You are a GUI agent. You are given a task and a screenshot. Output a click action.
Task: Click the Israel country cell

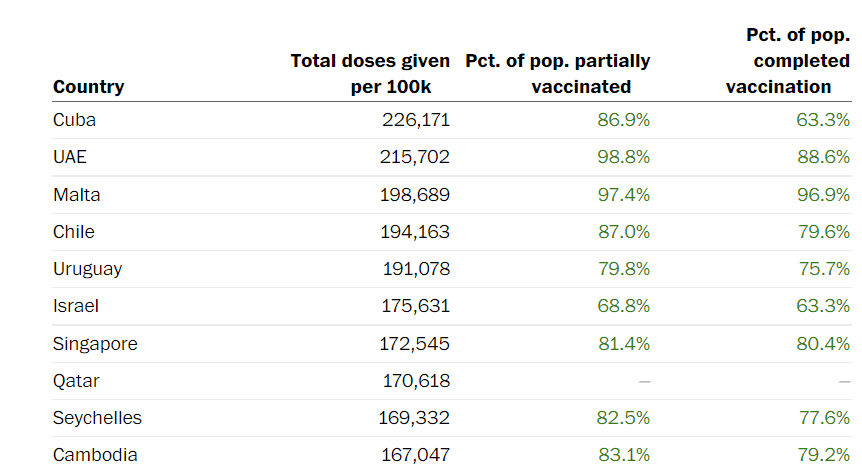click(x=76, y=306)
